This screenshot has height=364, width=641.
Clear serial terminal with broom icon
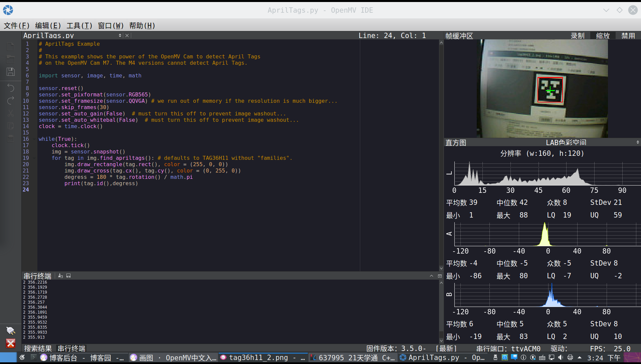60,276
